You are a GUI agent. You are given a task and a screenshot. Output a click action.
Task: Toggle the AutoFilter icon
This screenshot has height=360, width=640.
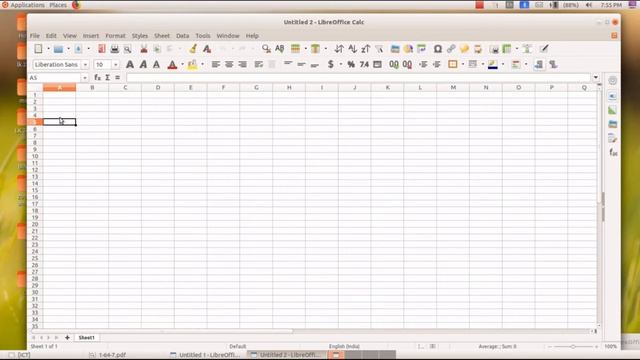(379, 49)
